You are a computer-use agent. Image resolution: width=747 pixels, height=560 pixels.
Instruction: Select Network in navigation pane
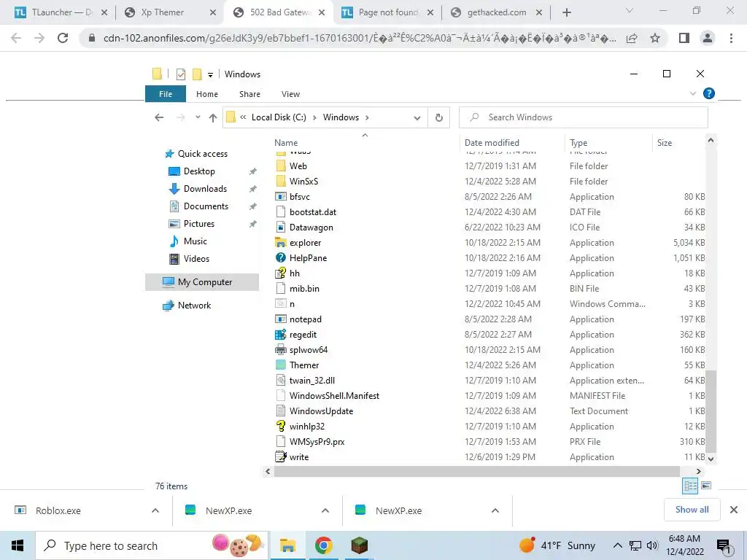(194, 306)
